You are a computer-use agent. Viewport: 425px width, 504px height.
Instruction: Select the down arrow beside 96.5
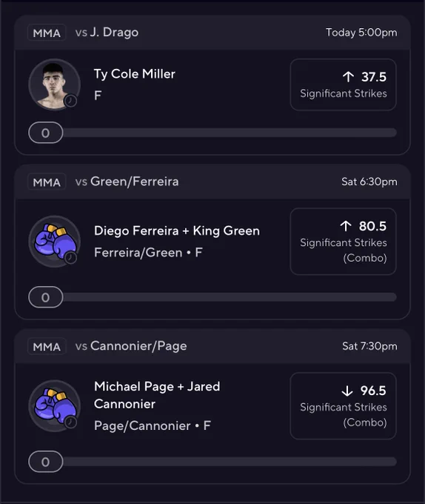click(x=347, y=391)
